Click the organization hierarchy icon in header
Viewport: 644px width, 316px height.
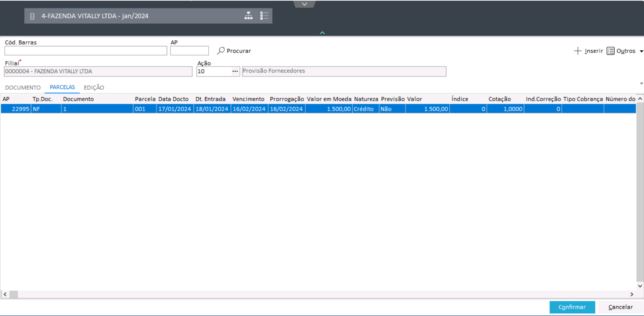click(248, 16)
